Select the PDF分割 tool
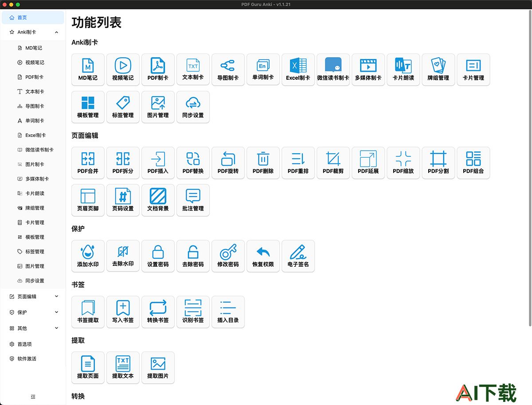532x405 pixels. click(438, 163)
